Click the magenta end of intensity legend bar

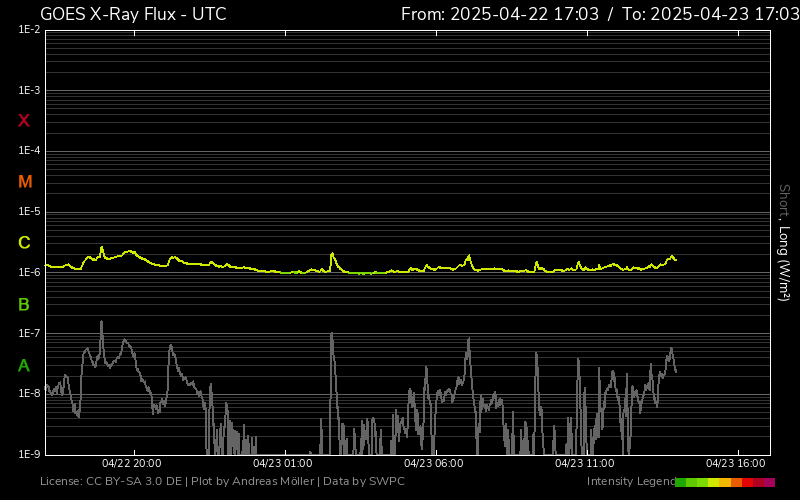click(x=769, y=482)
